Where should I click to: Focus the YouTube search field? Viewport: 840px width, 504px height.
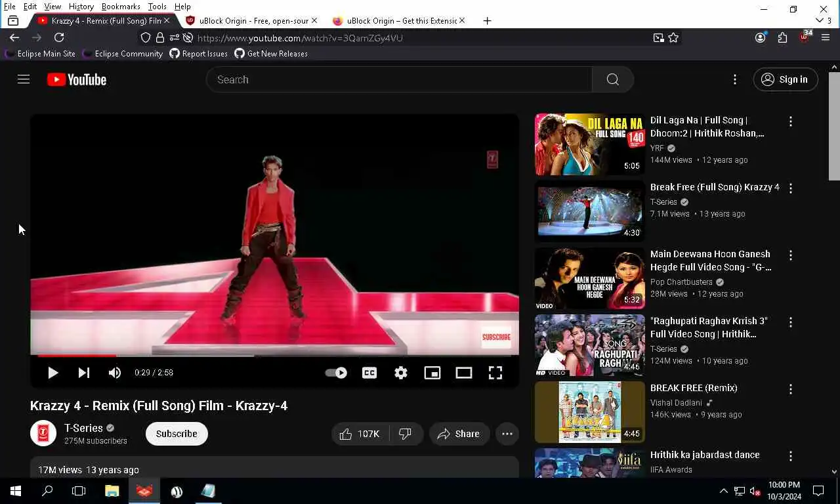pos(399,79)
